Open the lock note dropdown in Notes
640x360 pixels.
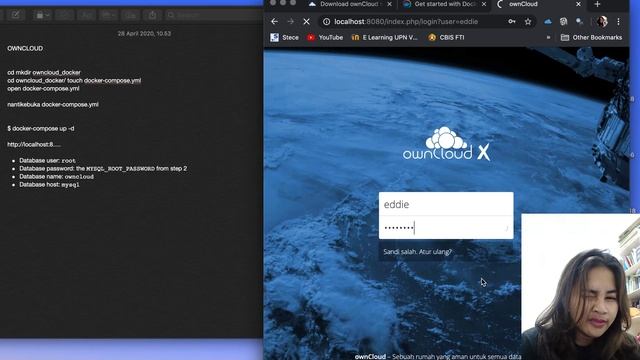point(42,15)
